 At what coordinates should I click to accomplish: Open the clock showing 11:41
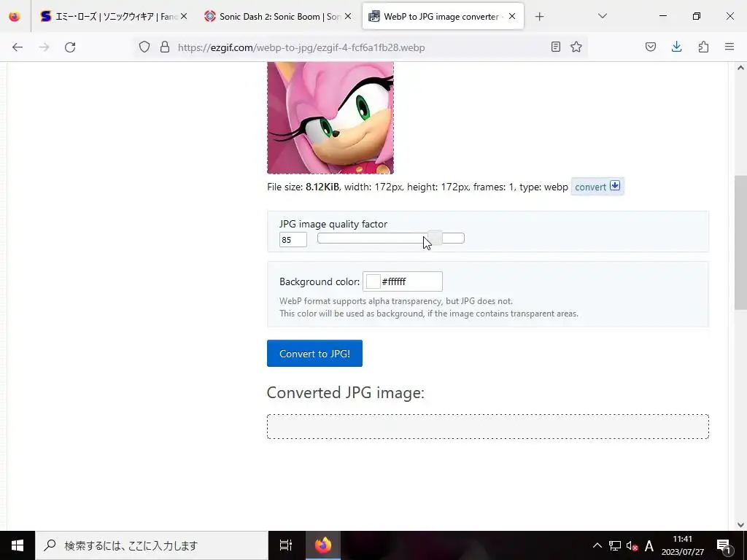pyautogui.click(x=682, y=545)
